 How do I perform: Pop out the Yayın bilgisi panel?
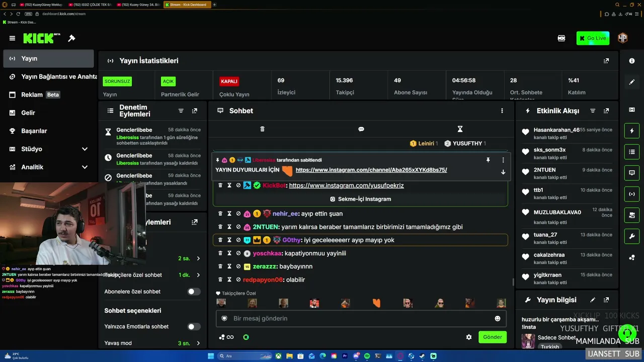606,300
